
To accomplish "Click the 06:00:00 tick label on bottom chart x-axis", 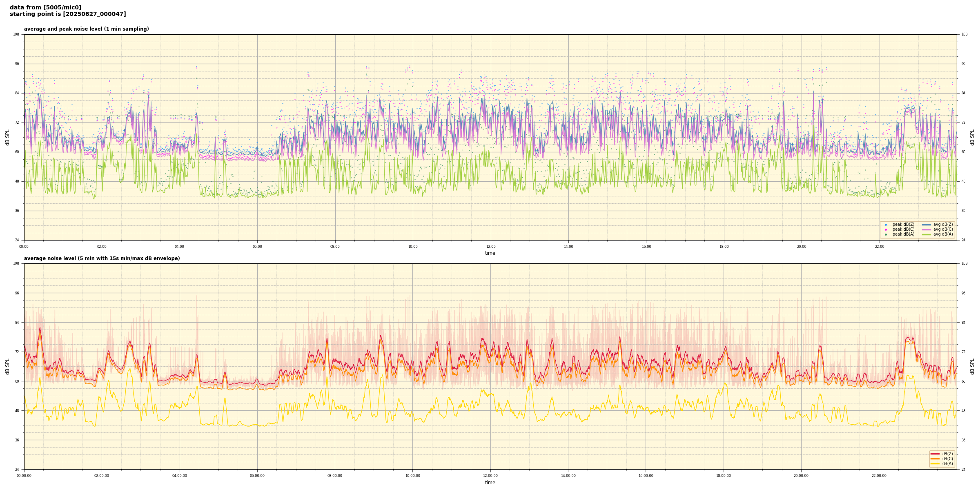I will pos(257,476).
